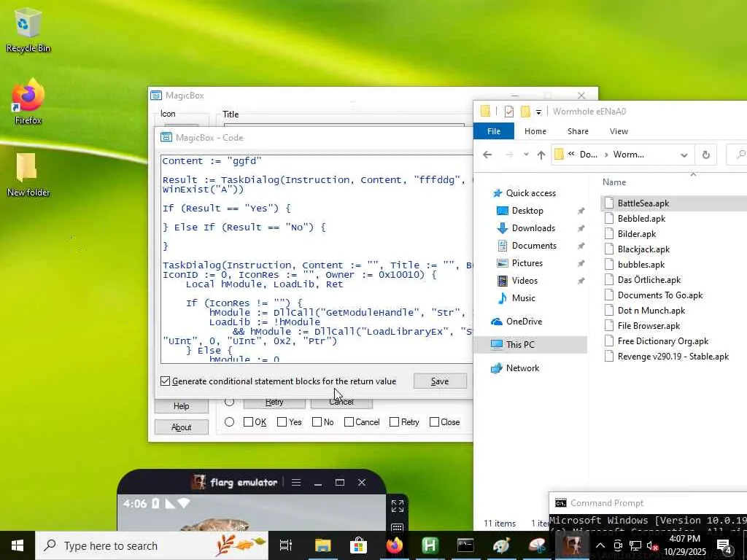Select radio button beside the OK checkbox row
The height and width of the screenshot is (560, 747).
(x=229, y=422)
